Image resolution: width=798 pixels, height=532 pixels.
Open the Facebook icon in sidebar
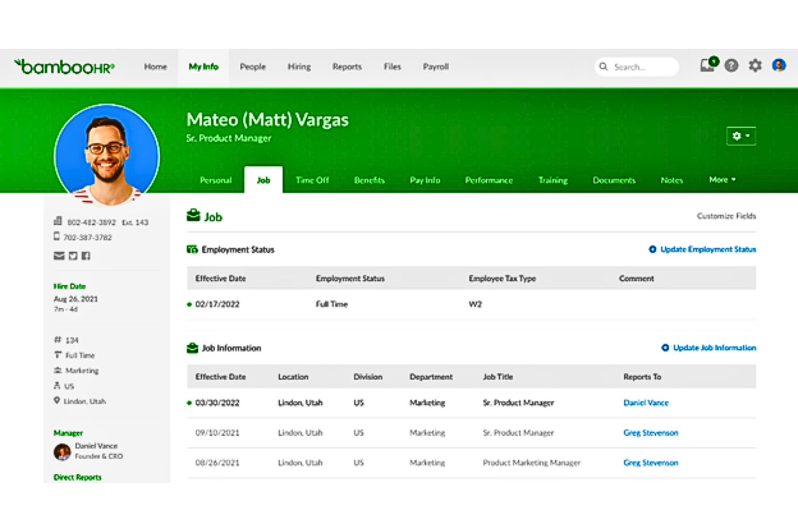click(x=86, y=255)
